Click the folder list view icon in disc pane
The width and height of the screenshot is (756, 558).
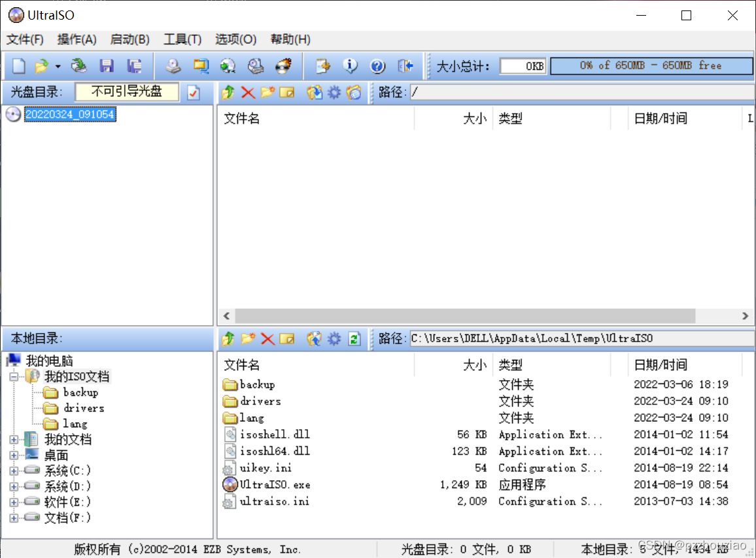click(354, 92)
